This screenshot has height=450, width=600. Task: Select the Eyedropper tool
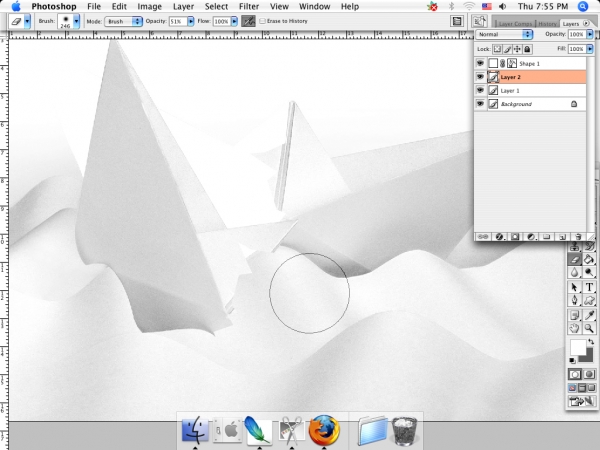coord(589,315)
